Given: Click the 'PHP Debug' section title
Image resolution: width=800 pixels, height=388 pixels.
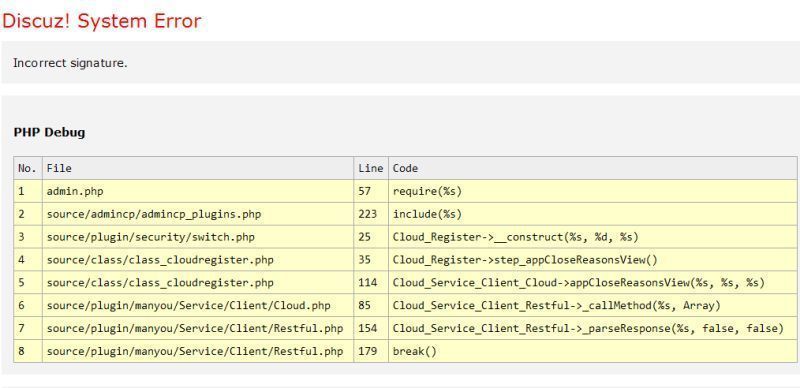Looking at the screenshot, I should pos(49,133).
